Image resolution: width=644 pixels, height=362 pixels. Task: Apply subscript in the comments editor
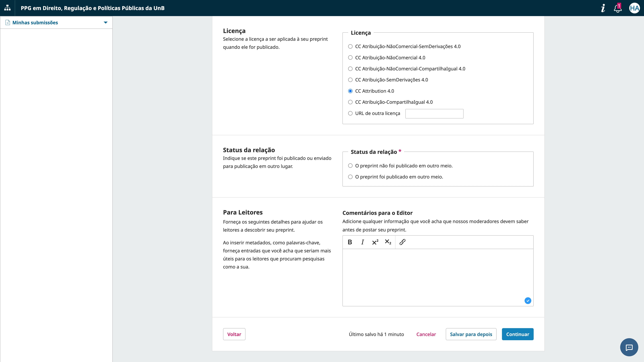388,242
